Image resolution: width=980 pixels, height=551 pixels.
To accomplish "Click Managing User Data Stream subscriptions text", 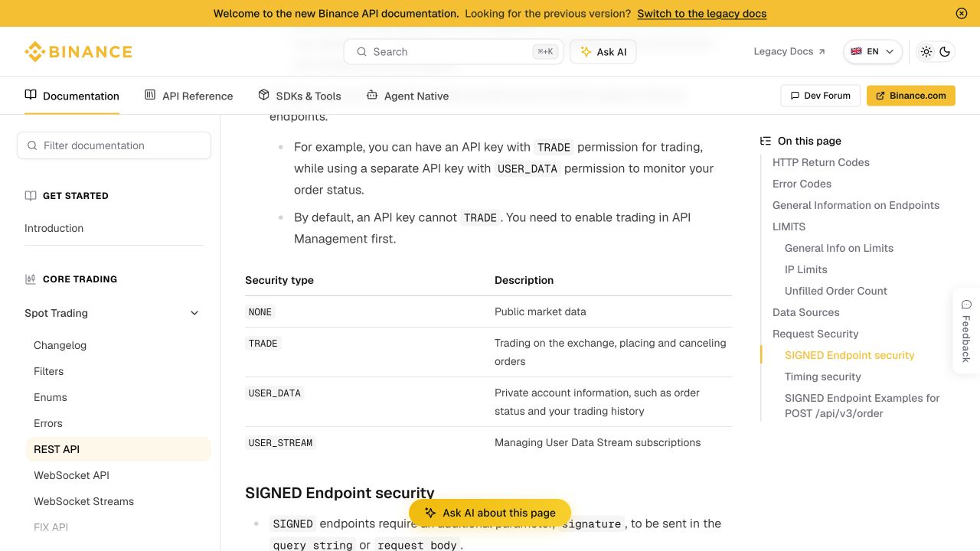I will [x=598, y=442].
